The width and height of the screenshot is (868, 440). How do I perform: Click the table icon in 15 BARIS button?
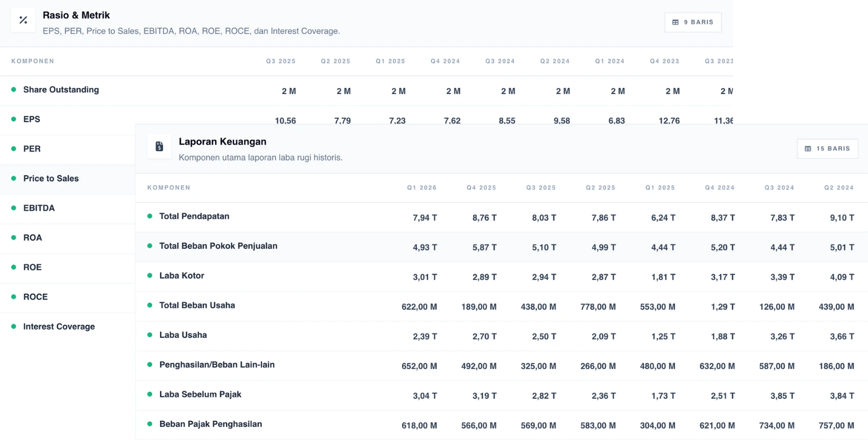click(x=808, y=149)
